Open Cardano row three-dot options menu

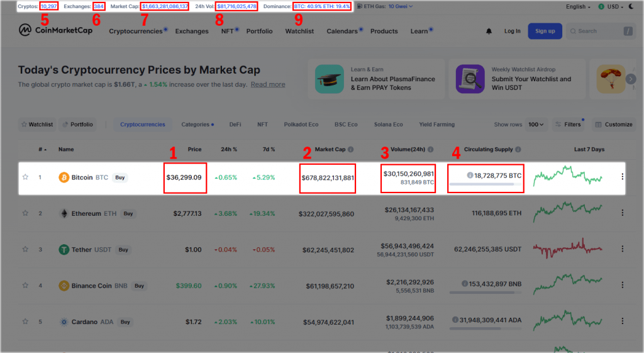[622, 321]
